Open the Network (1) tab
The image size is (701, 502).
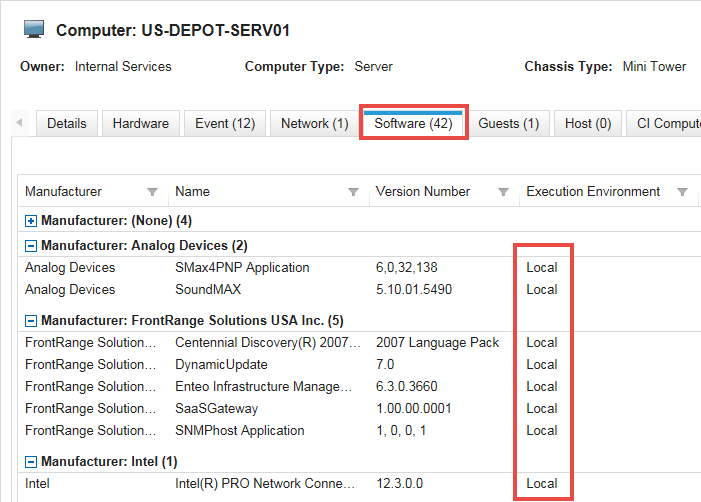click(315, 123)
